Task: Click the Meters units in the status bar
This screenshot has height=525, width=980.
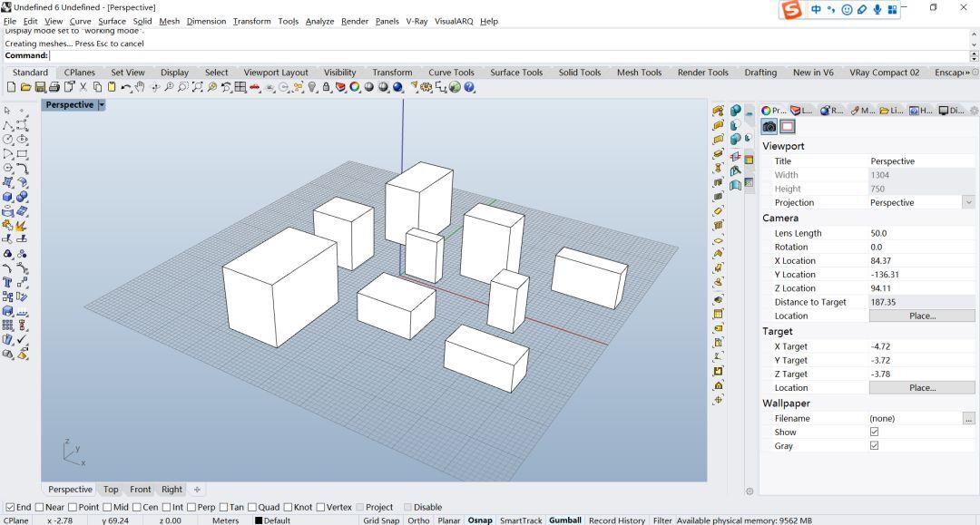Action: (226, 520)
